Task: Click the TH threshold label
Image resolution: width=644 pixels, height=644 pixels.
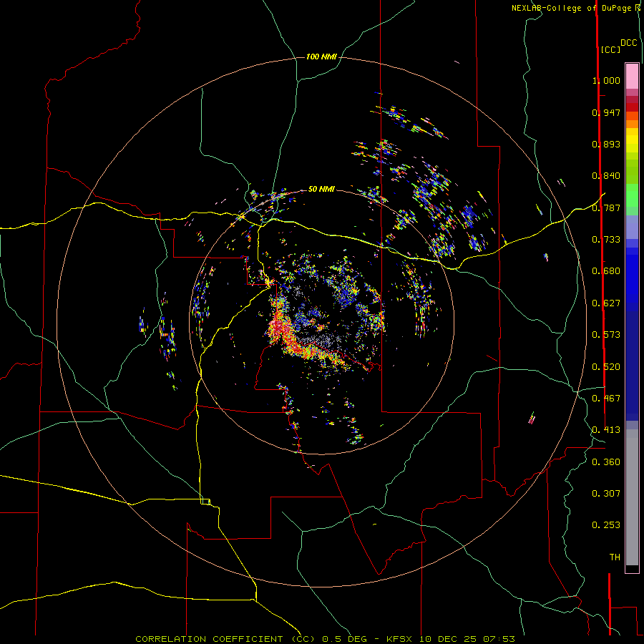Action: [615, 557]
